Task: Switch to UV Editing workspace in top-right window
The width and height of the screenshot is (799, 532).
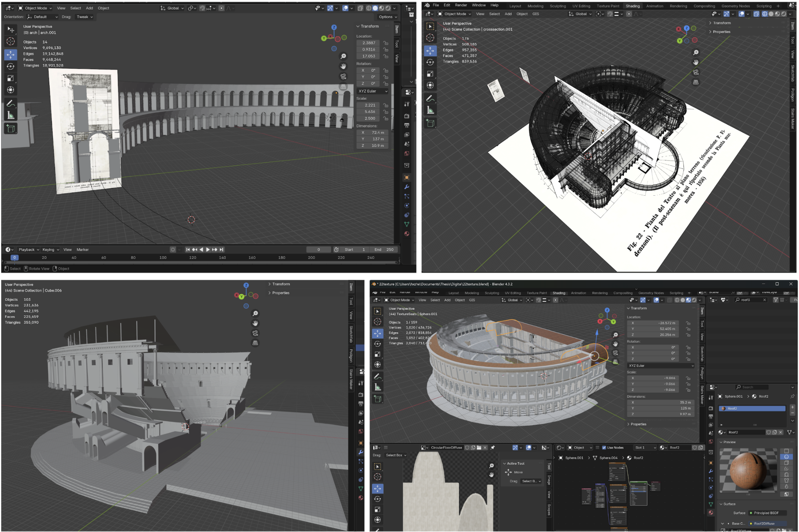Action: pyautogui.click(x=581, y=6)
